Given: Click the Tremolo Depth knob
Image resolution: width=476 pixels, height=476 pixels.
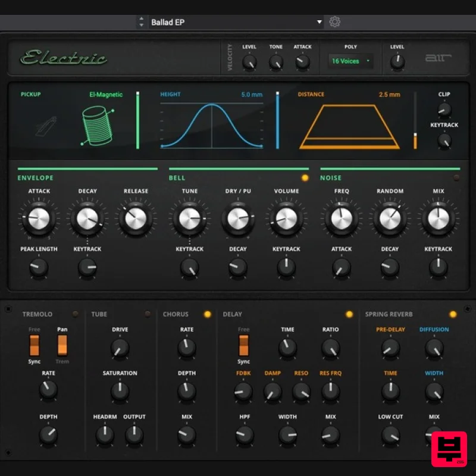Looking at the screenshot, I should [x=48, y=434].
